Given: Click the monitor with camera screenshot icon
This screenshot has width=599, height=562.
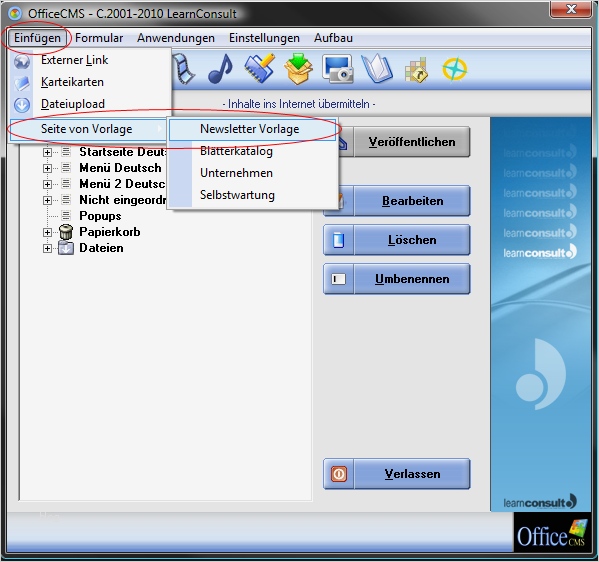Looking at the screenshot, I should [x=338, y=69].
